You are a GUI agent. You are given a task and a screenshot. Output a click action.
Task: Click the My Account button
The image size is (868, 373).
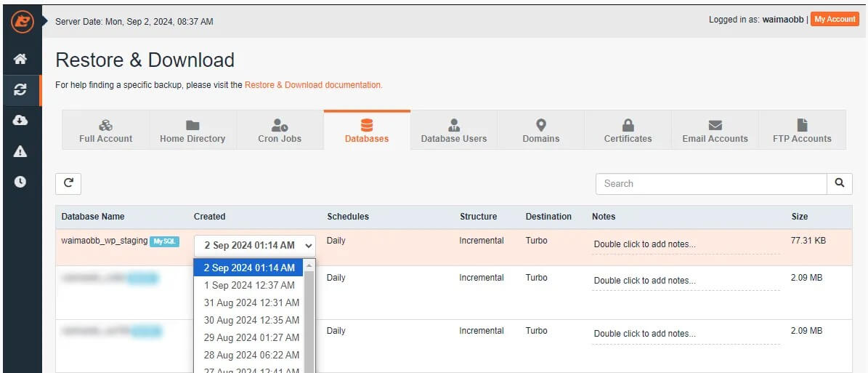(835, 20)
